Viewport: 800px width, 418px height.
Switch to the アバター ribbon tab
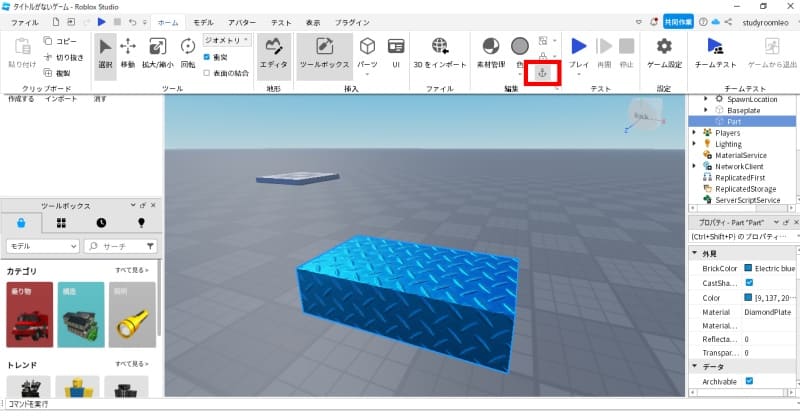pos(242,22)
